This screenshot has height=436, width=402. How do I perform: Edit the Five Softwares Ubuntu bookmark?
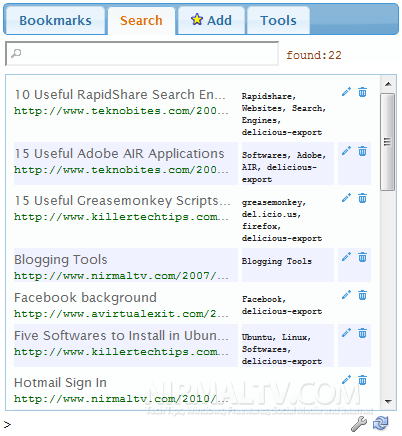(346, 333)
